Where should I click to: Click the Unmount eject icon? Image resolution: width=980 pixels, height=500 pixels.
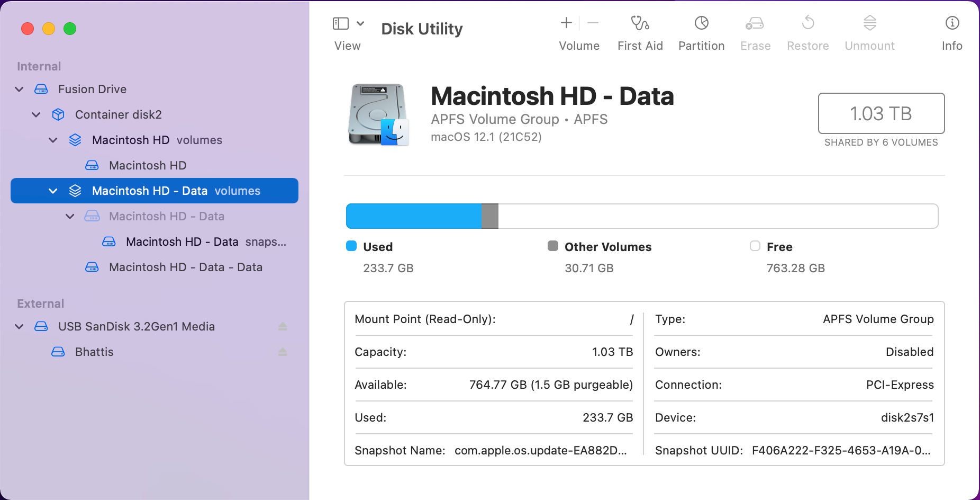tap(870, 23)
